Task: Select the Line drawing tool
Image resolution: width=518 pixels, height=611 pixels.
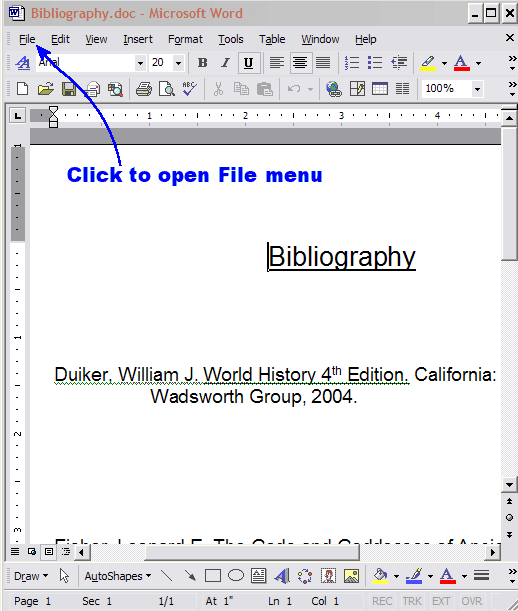Action: tap(167, 576)
